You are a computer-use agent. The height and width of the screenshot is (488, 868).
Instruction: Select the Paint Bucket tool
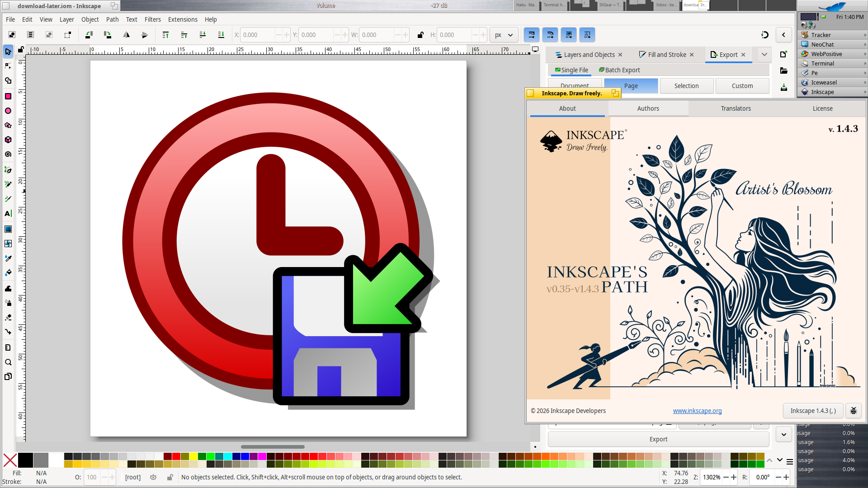(x=8, y=273)
